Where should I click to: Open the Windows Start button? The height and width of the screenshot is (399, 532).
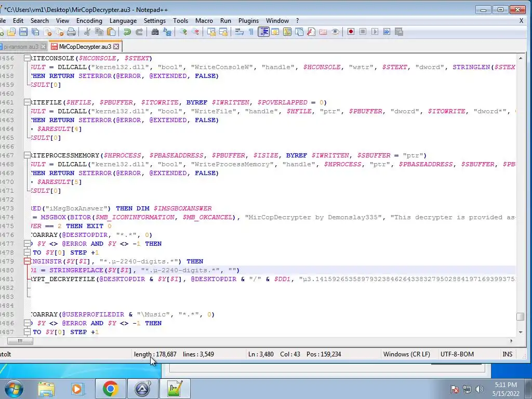point(14,389)
